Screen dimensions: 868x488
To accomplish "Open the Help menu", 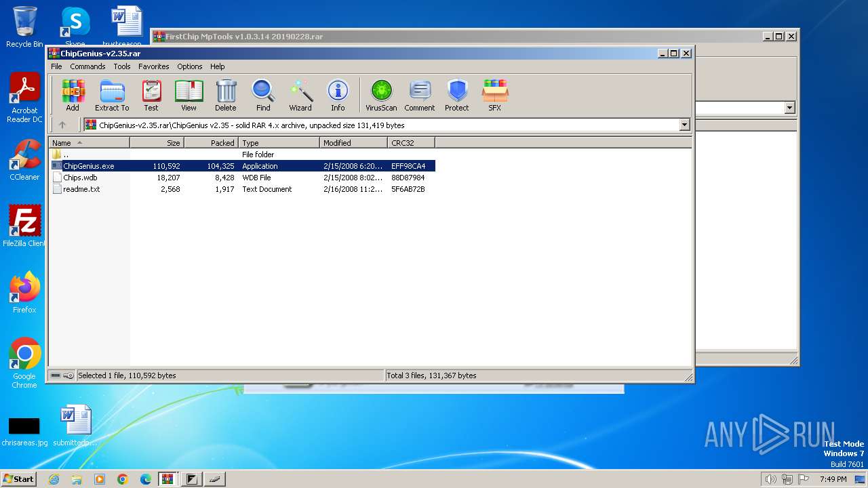I will coord(217,66).
